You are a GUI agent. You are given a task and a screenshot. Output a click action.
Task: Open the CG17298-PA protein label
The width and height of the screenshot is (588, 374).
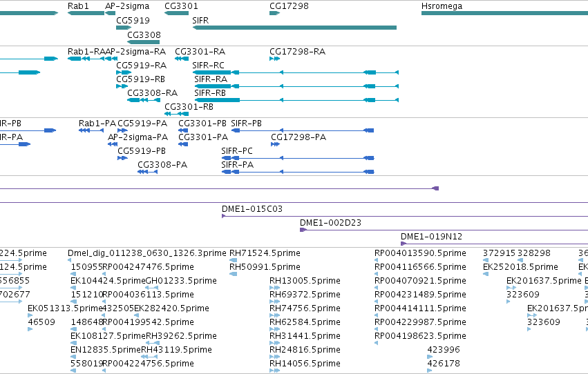click(298, 137)
